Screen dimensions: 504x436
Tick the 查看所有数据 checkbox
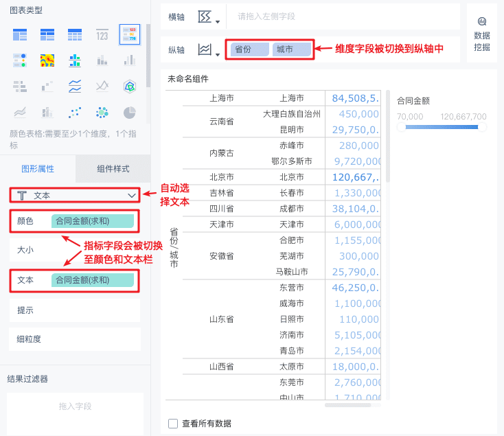tap(173, 424)
